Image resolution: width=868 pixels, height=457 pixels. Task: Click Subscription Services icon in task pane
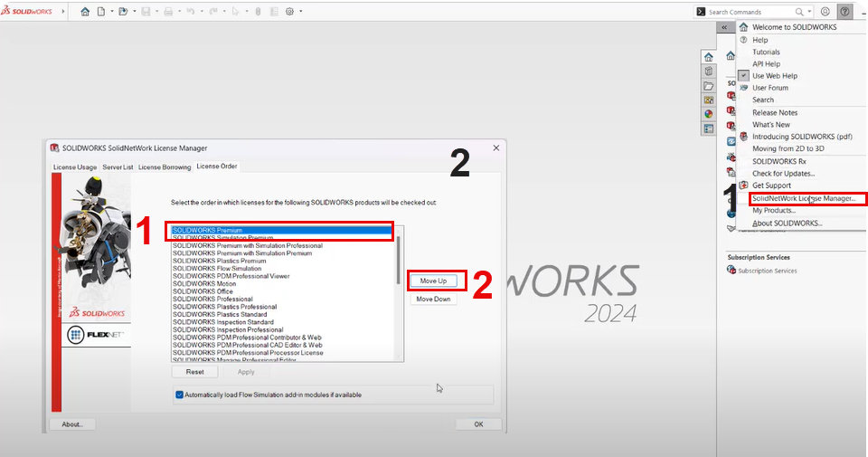[731, 271]
